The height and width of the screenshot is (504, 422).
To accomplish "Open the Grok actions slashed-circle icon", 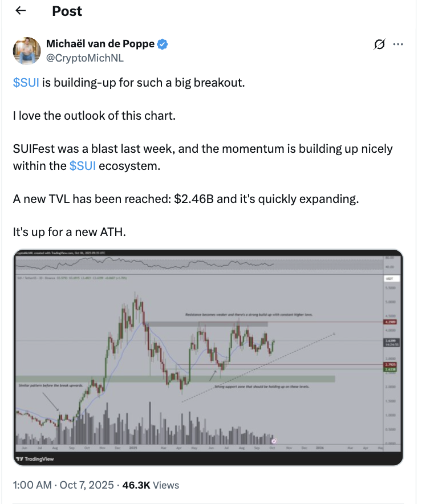I will (x=378, y=44).
